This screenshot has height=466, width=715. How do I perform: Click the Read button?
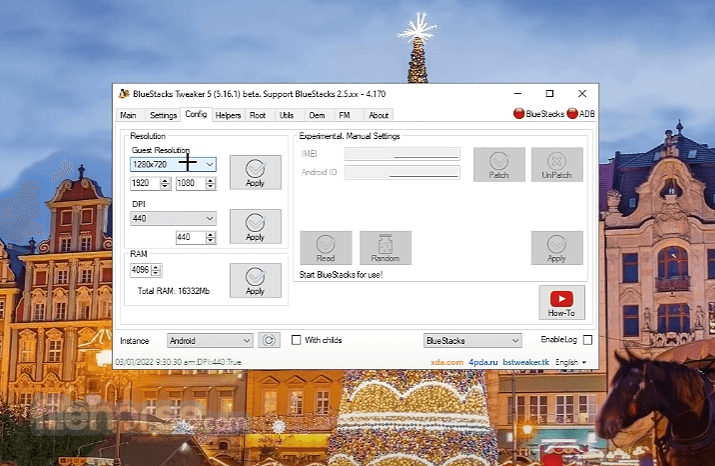326,248
